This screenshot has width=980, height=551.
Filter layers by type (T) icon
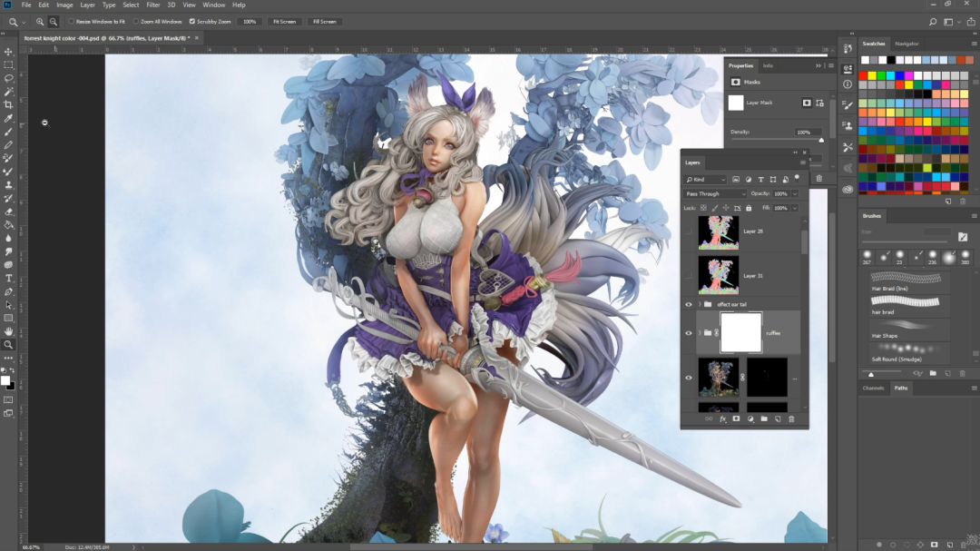click(760, 180)
